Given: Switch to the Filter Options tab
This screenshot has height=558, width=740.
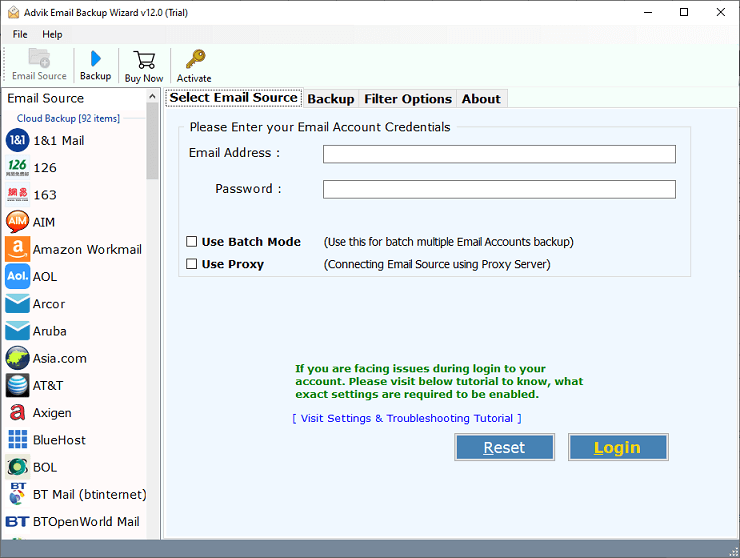Looking at the screenshot, I should (407, 99).
